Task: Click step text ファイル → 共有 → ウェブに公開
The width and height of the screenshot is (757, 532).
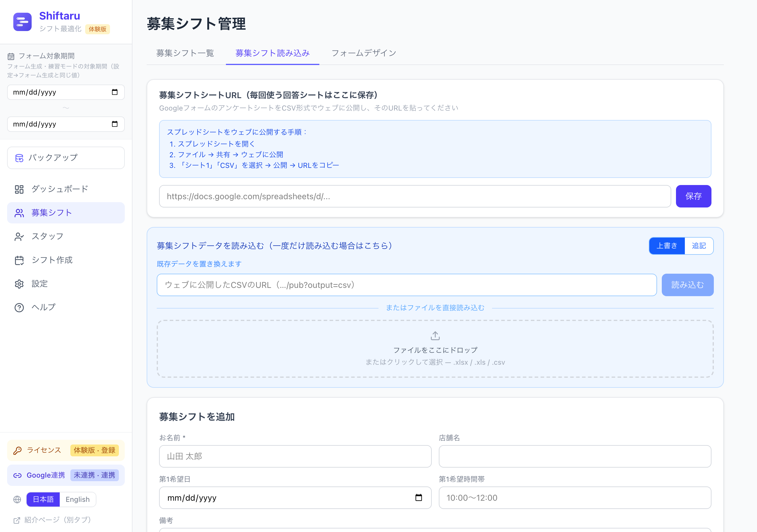Action: 230,155
